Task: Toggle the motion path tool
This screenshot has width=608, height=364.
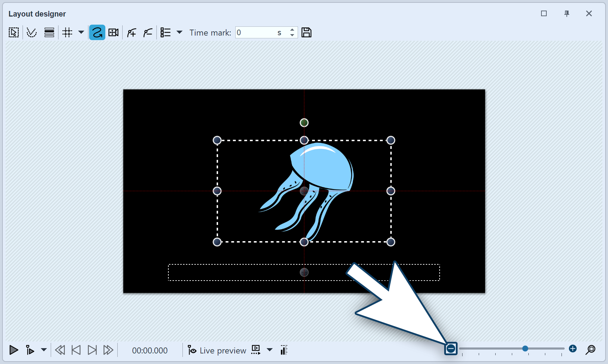Action: coord(97,33)
